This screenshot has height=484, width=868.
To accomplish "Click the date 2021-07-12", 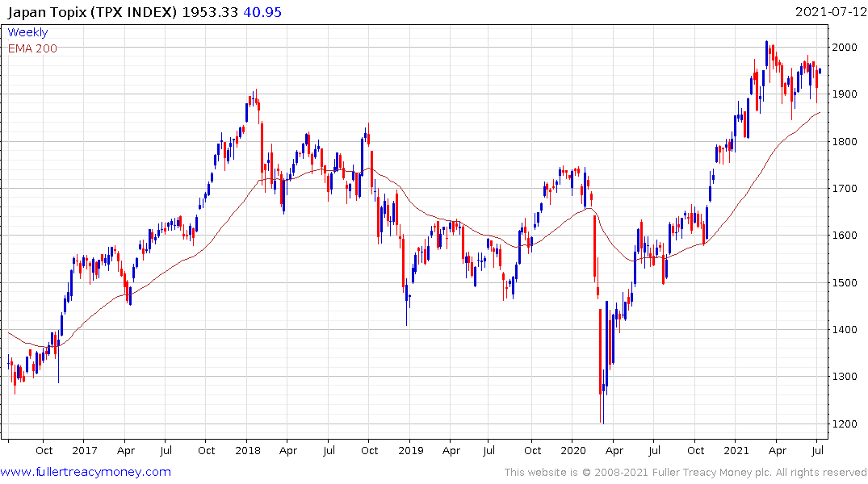I will pos(830,11).
